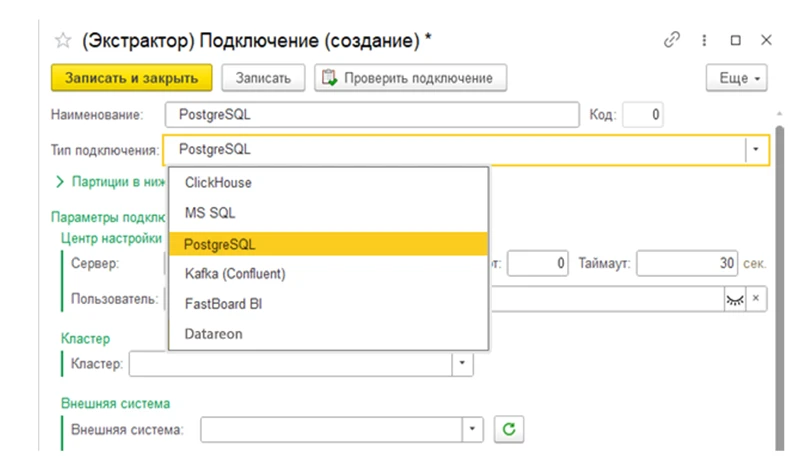
Task: Open the three-dot options menu
Action: coord(704,40)
